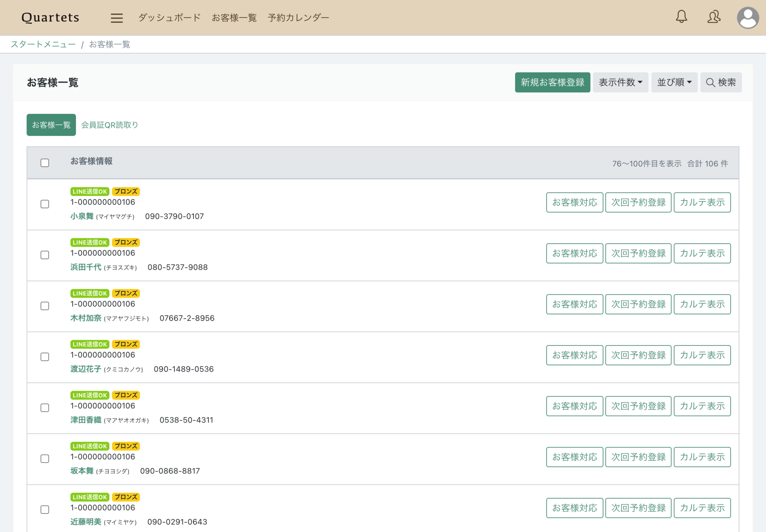Click the Quartets logo
The height and width of the screenshot is (532, 766).
click(50, 17)
